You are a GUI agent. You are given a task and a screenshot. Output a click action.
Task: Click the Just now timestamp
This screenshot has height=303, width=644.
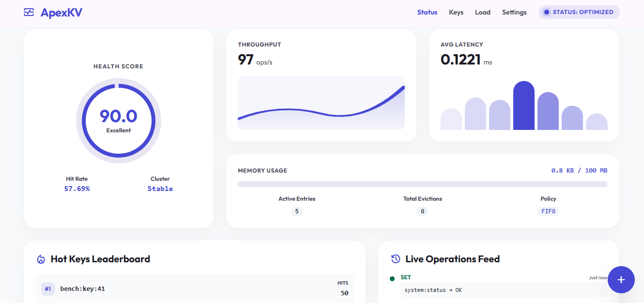coord(598,278)
